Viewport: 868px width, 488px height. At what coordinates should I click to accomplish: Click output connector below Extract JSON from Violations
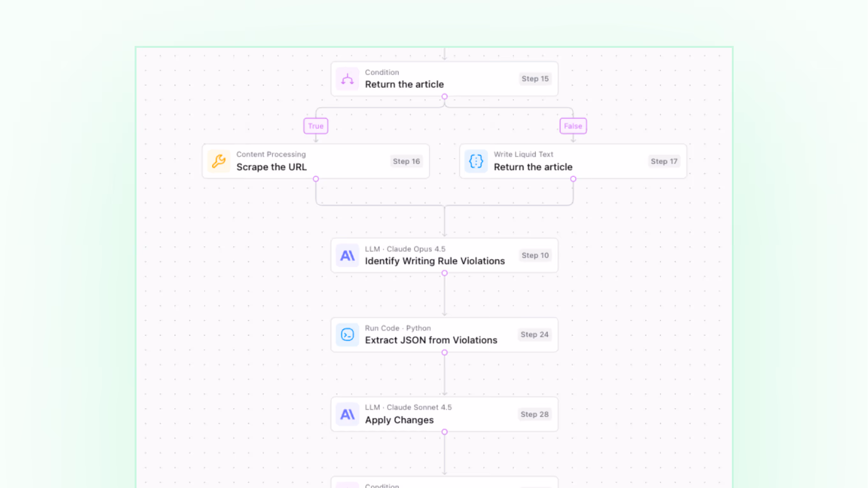pyautogui.click(x=444, y=352)
